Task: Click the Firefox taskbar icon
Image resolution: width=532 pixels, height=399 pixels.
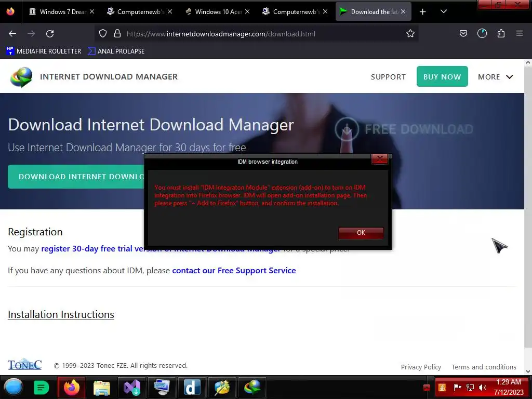Action: click(x=72, y=387)
